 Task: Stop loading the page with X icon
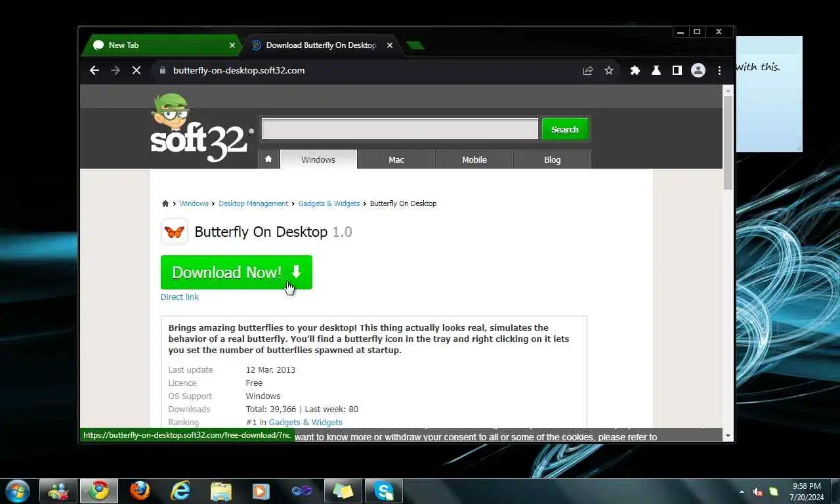[x=136, y=70]
